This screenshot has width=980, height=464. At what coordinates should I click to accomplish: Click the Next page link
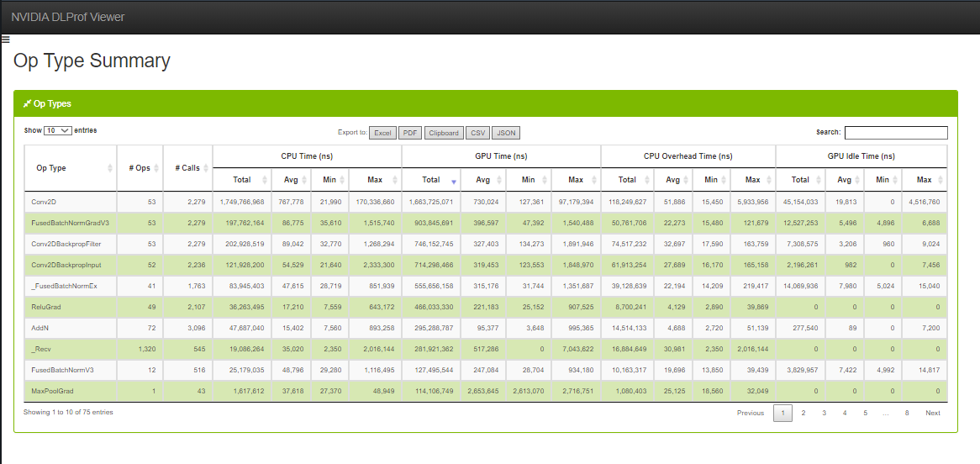point(933,413)
